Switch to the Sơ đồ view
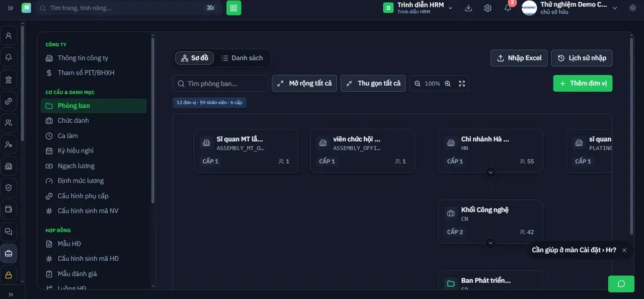The height and width of the screenshot is (299, 644). [x=195, y=58]
